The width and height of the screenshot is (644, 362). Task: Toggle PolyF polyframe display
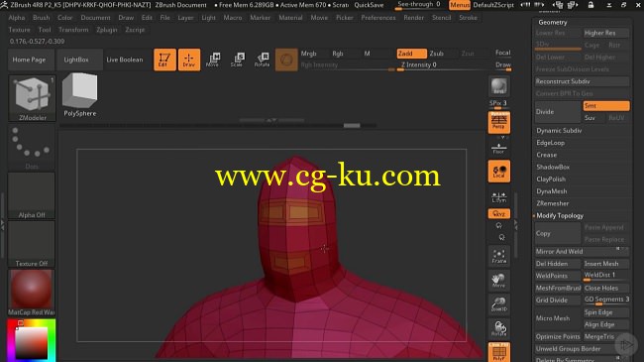(499, 352)
